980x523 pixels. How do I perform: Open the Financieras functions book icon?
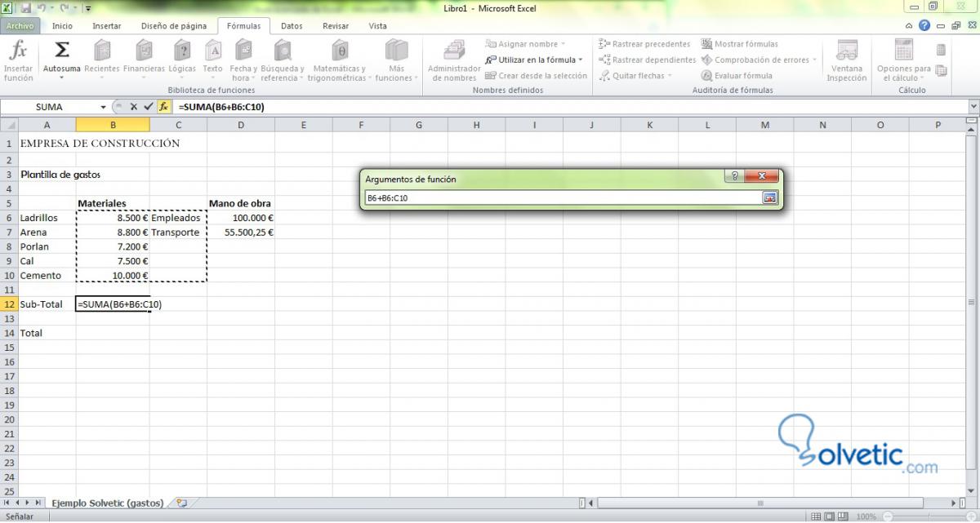tap(144, 51)
